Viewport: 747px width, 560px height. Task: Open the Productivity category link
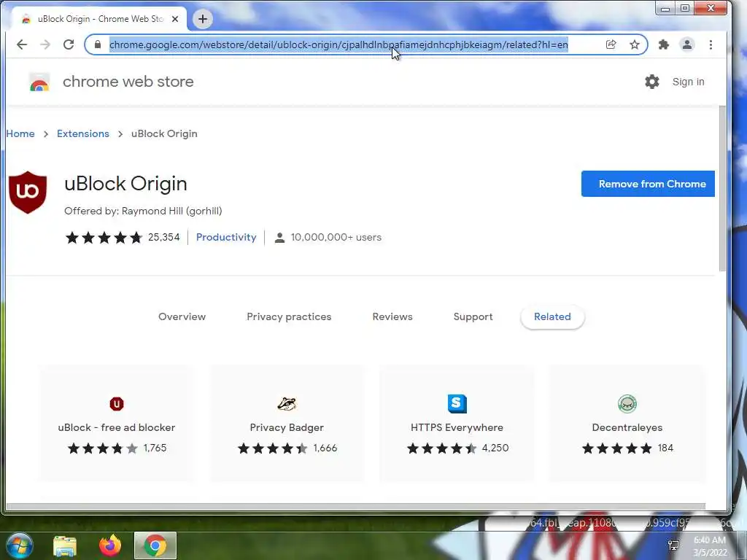coord(226,237)
